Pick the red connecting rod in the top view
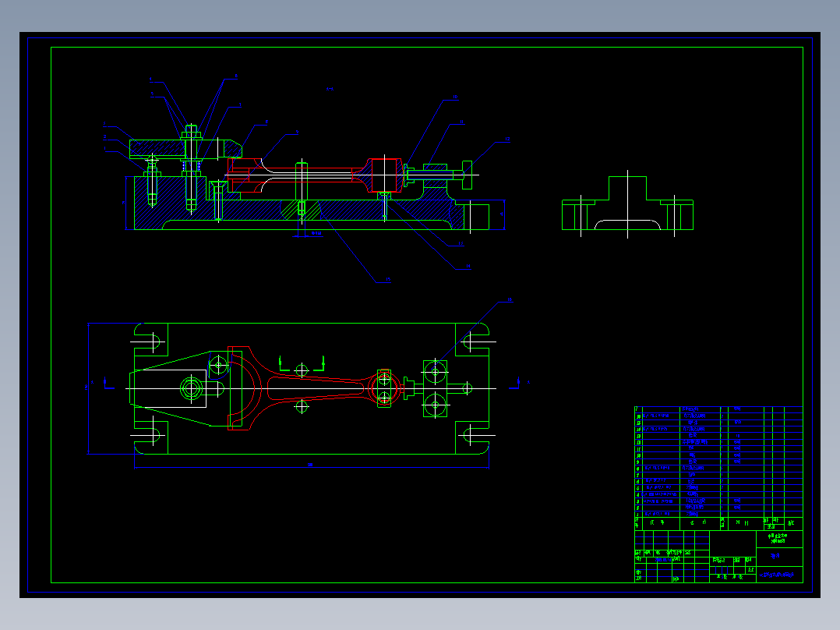The width and height of the screenshot is (840, 630). point(316,388)
